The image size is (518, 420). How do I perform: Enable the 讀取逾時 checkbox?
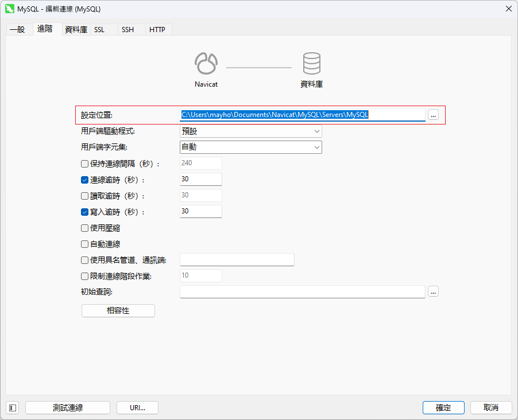(84, 196)
